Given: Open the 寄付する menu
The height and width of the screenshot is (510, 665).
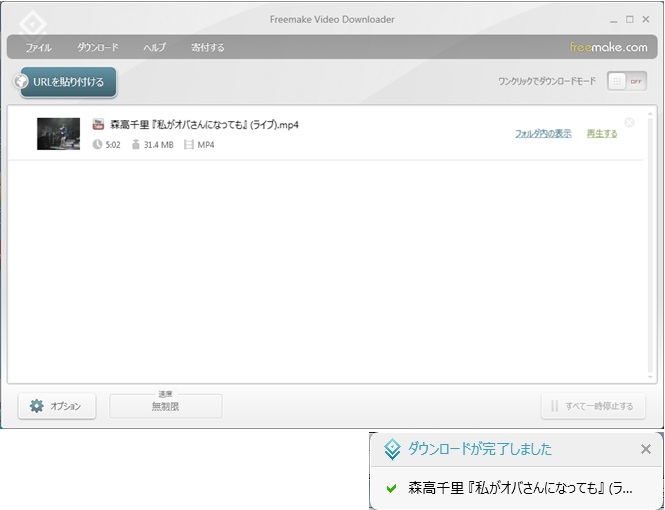Looking at the screenshot, I should click(207, 47).
